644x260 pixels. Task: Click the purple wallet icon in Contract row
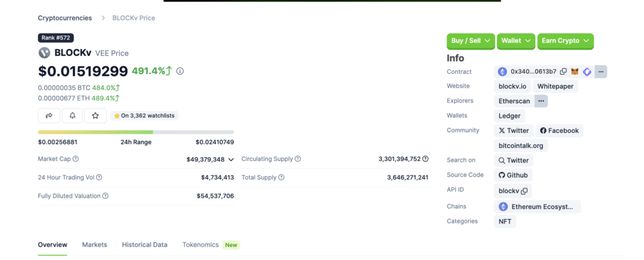pos(587,72)
